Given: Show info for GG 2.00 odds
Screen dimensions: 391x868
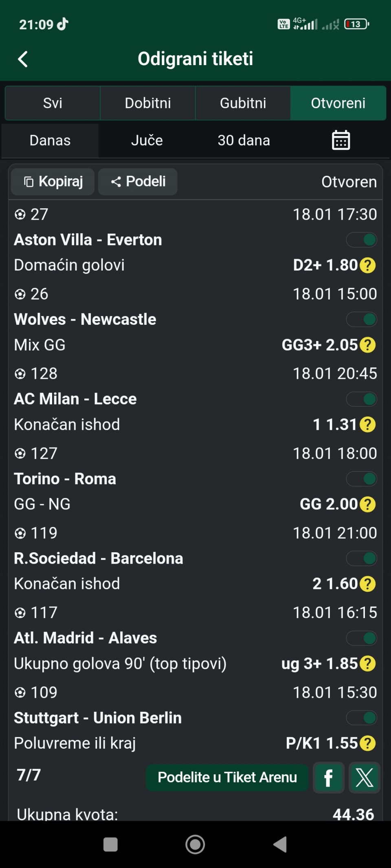Looking at the screenshot, I should (368, 505).
